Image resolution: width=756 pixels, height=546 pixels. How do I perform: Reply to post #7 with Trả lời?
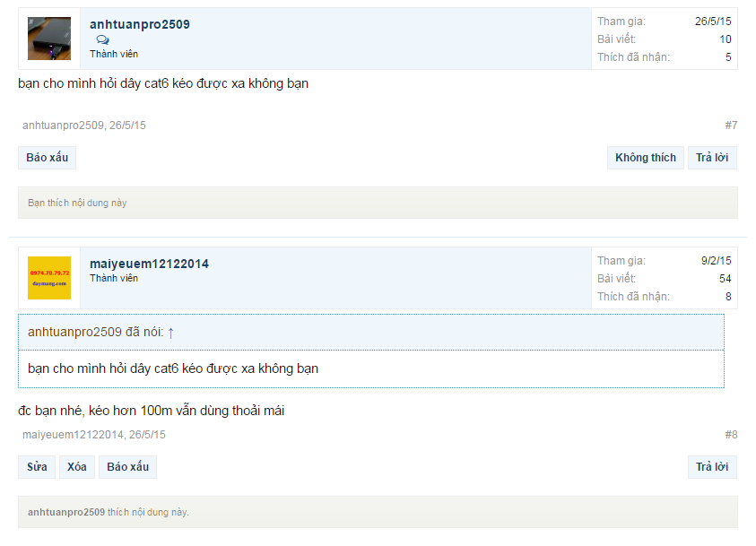click(x=712, y=158)
